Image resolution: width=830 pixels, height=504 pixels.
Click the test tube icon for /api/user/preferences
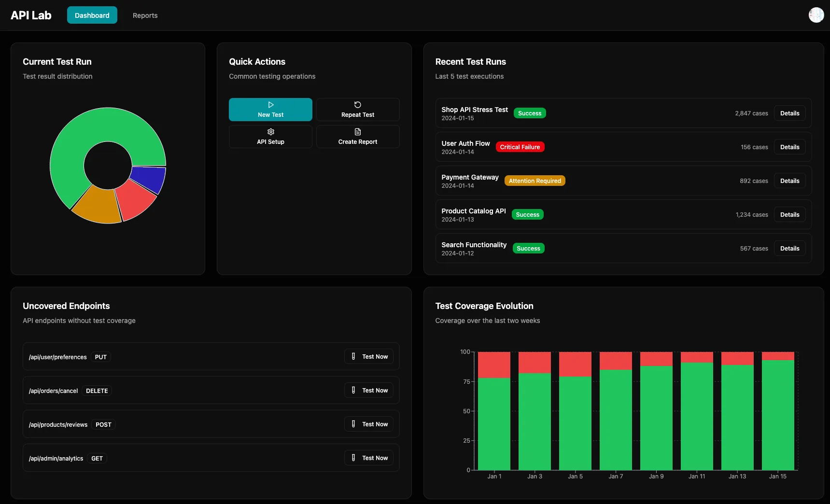click(x=354, y=356)
